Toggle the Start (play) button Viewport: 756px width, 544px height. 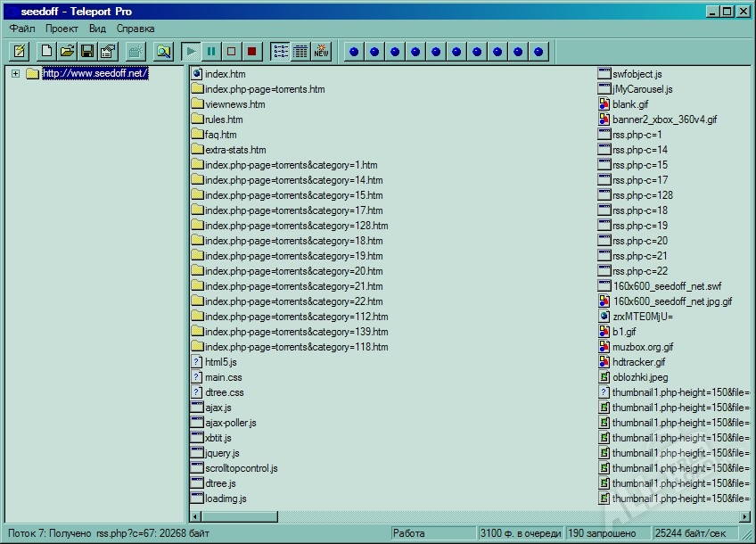[x=191, y=52]
